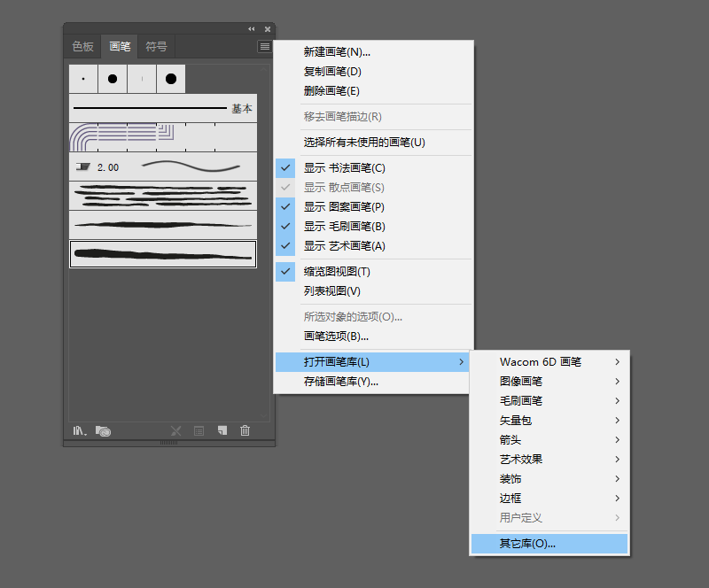Select the second round calligraphic brush

pos(113,79)
